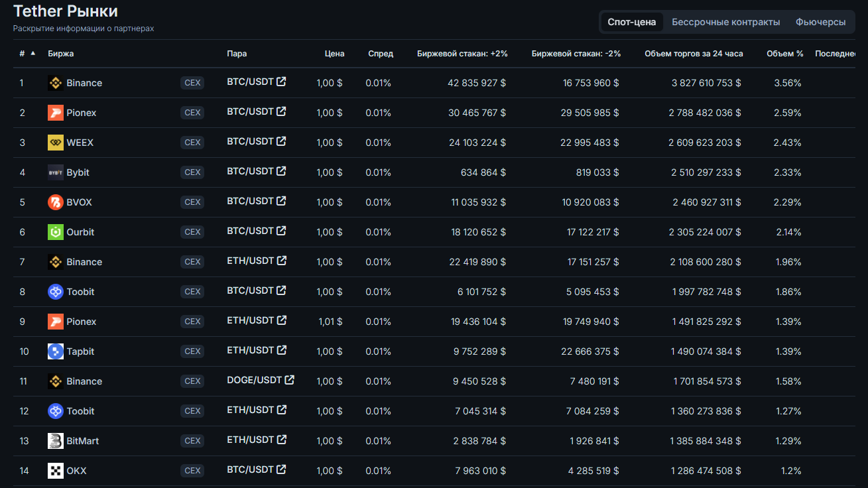Screen dimensions: 868x488
Task: Click volume value 1 286 474 508 $
Action: pos(706,471)
